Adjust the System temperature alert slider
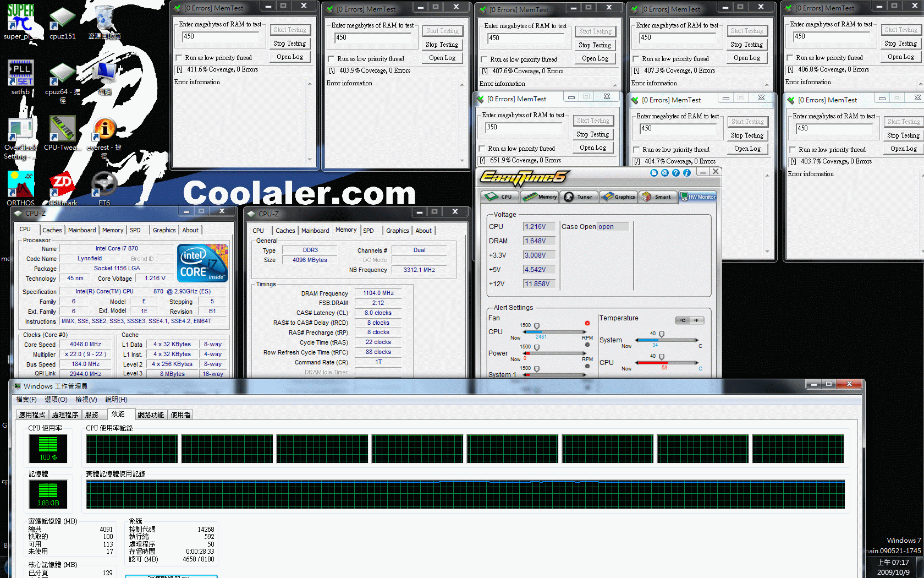924x578 pixels. pyautogui.click(x=662, y=334)
